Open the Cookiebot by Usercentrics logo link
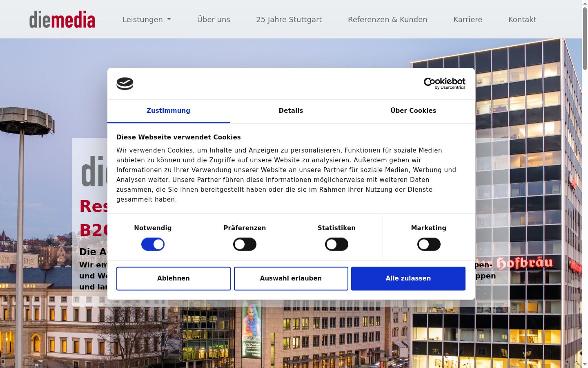The height and width of the screenshot is (368, 588). (x=445, y=83)
